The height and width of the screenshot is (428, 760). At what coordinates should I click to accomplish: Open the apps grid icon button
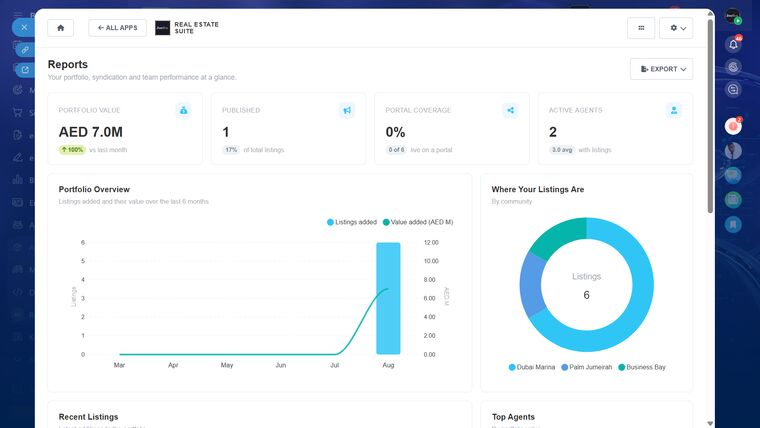click(x=641, y=28)
